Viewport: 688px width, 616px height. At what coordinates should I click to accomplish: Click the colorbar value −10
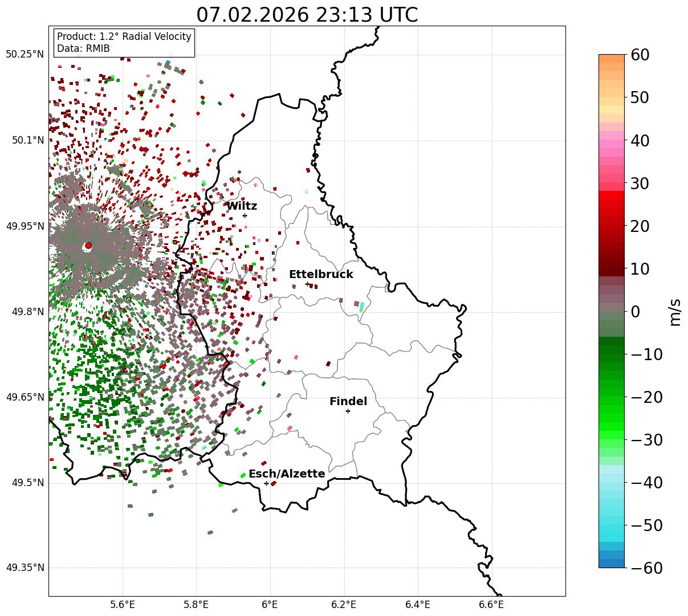(646, 354)
